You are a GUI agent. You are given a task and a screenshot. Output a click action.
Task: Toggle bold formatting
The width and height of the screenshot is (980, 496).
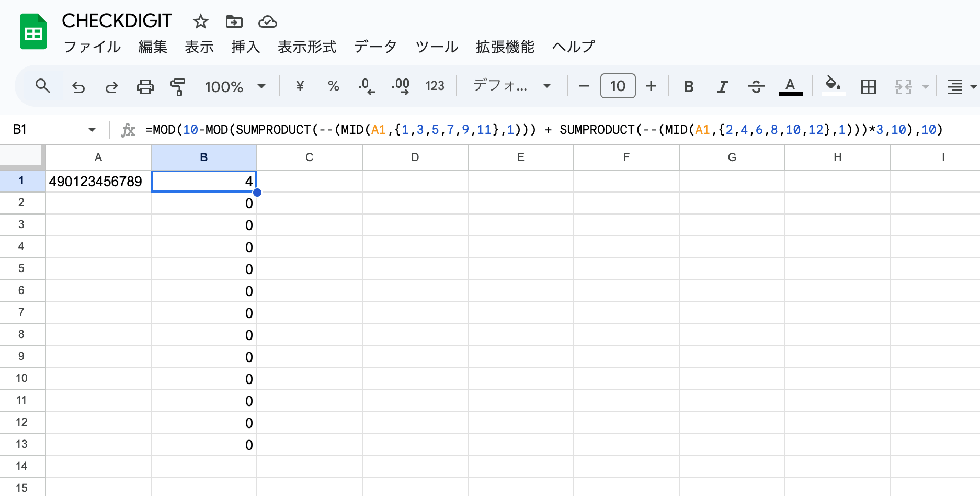pos(689,86)
